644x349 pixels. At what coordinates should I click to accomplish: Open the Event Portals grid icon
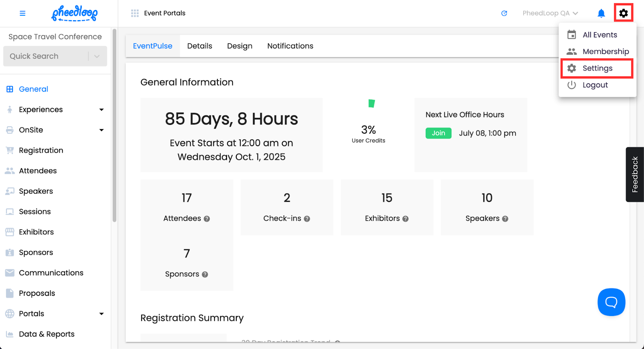[135, 13]
